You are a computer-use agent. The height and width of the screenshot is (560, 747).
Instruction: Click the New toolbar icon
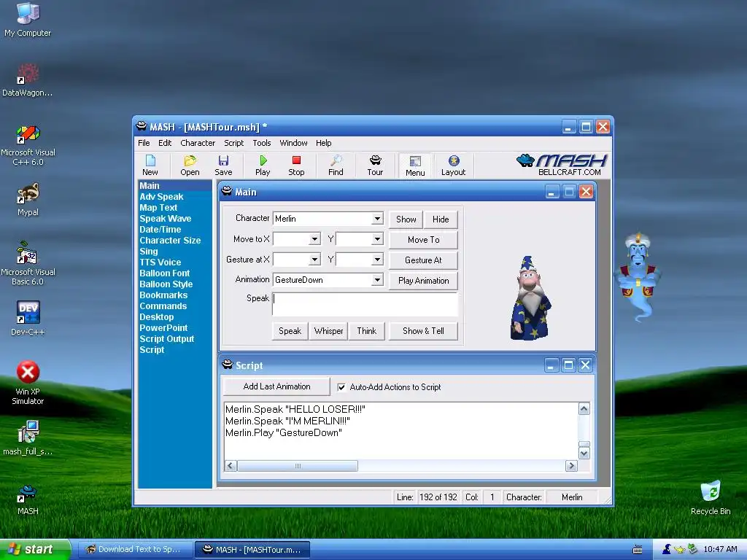[x=150, y=166]
